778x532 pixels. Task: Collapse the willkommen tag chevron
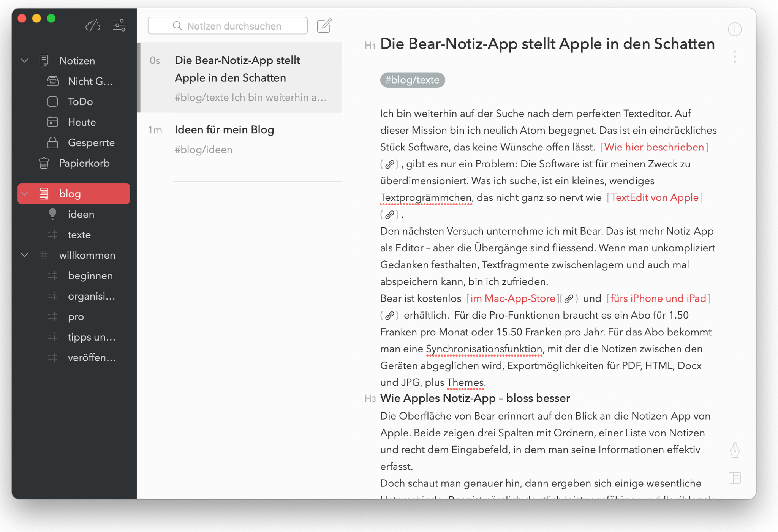click(x=25, y=255)
